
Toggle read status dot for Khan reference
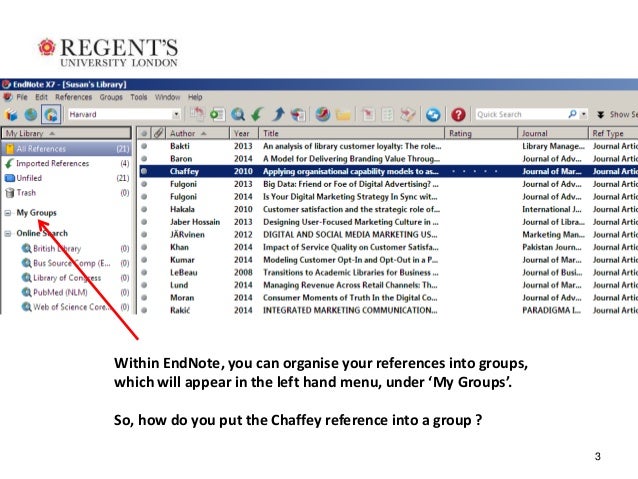tap(144, 247)
